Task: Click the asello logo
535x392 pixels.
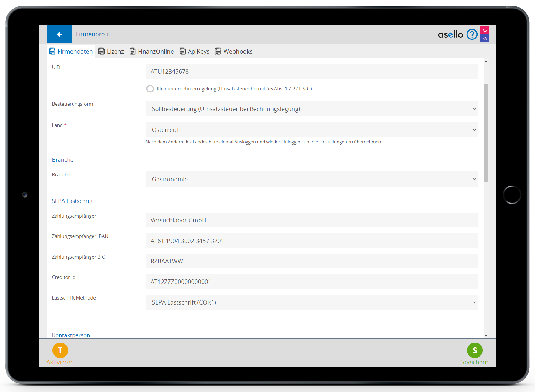Action: [x=450, y=34]
